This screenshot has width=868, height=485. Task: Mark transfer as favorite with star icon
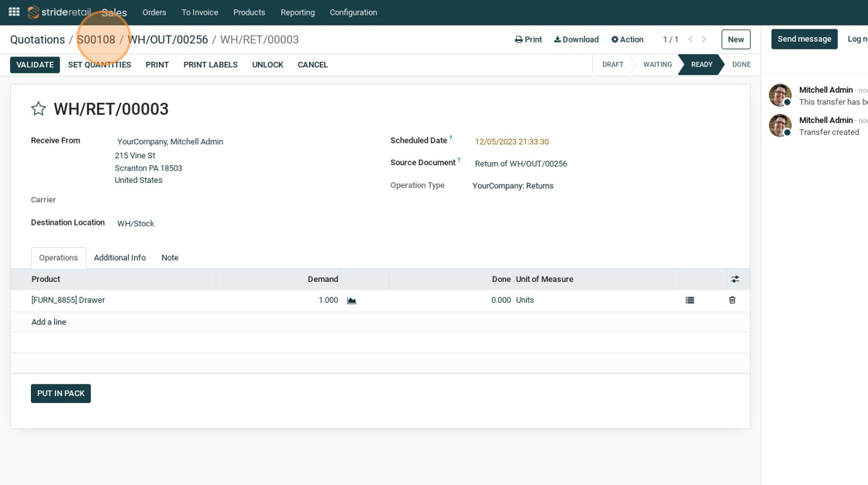click(39, 109)
